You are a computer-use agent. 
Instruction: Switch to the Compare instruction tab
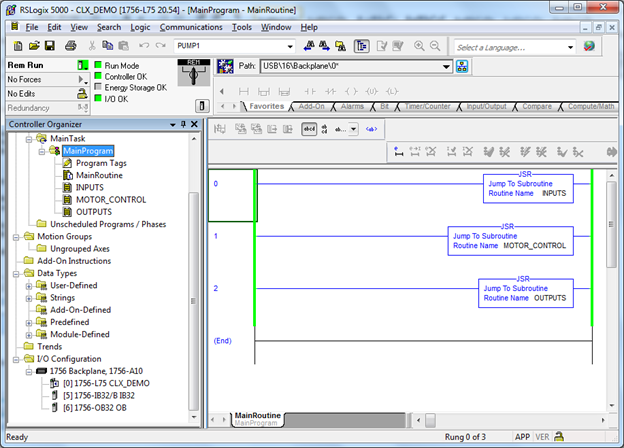pyautogui.click(x=537, y=107)
